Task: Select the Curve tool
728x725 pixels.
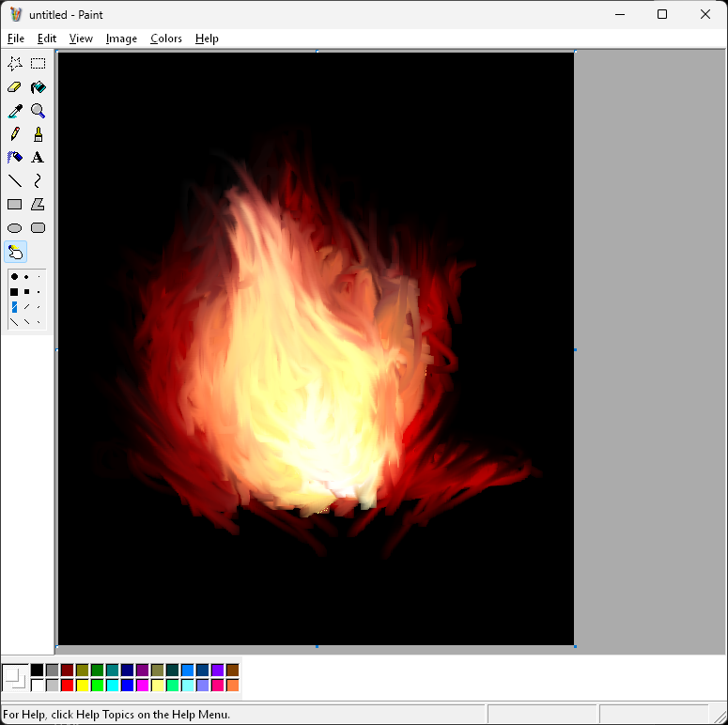Action: coord(39,180)
